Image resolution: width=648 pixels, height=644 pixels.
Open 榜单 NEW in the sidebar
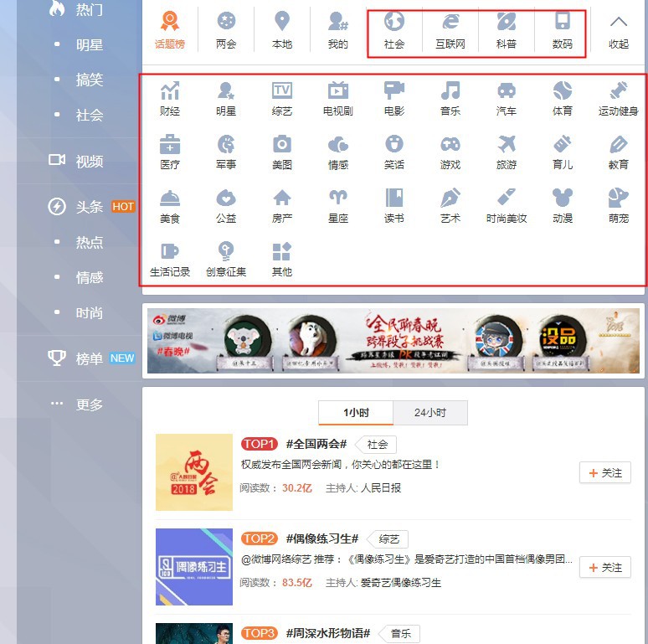point(91,358)
